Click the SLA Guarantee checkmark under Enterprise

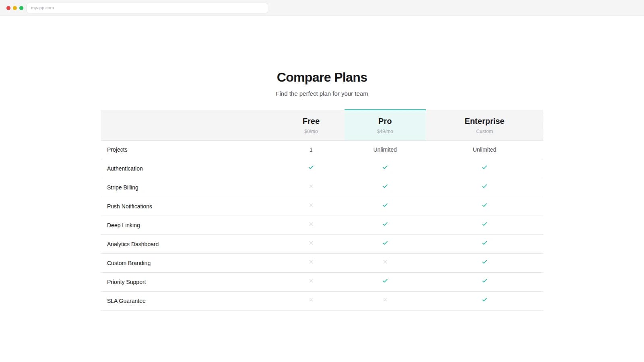point(485,300)
